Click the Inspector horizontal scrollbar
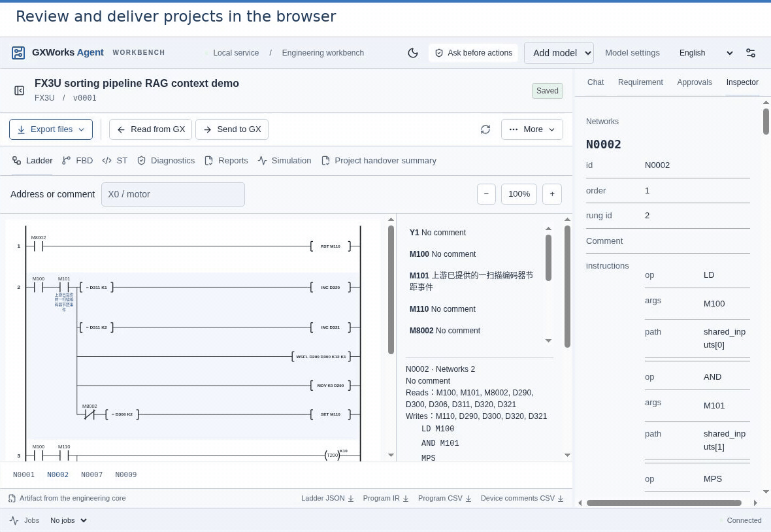Screen dimensions: 771x532 pos(664,503)
